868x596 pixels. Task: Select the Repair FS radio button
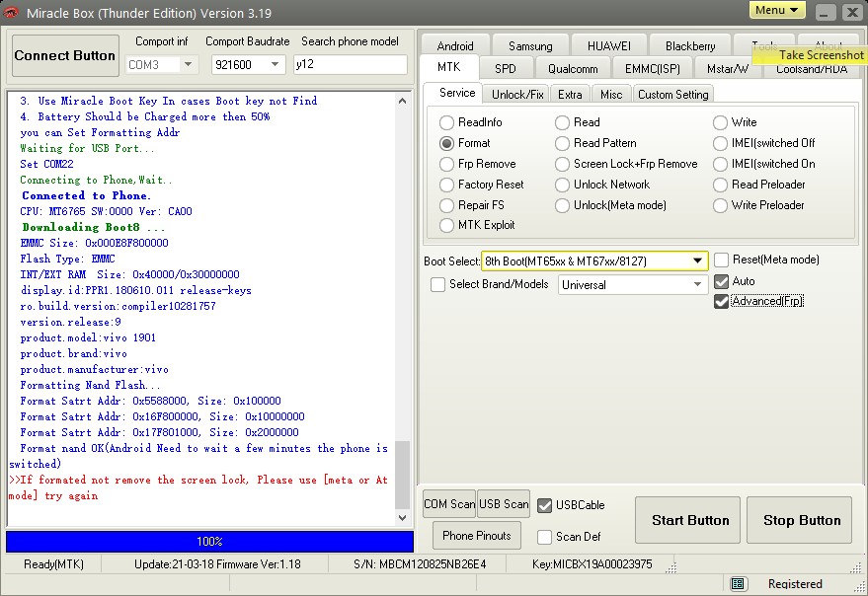click(x=446, y=205)
